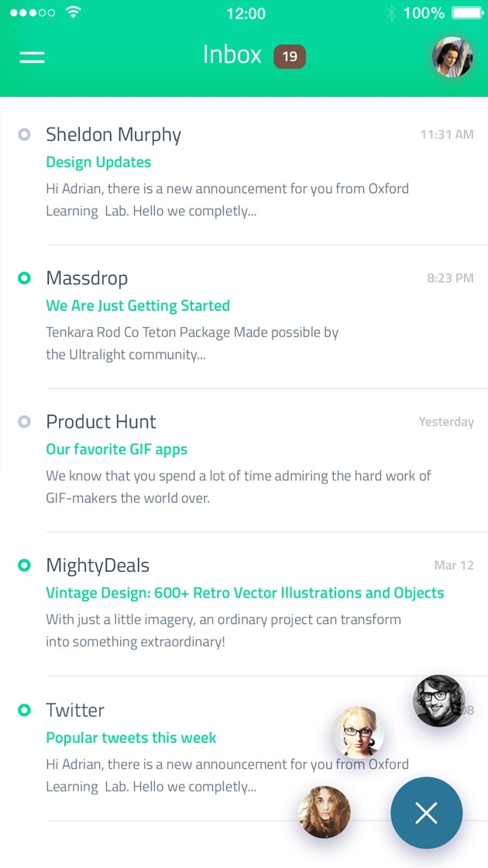Image resolution: width=488 pixels, height=868 pixels.
Task: Select the brunette woman avatar near bottom
Action: point(325,811)
